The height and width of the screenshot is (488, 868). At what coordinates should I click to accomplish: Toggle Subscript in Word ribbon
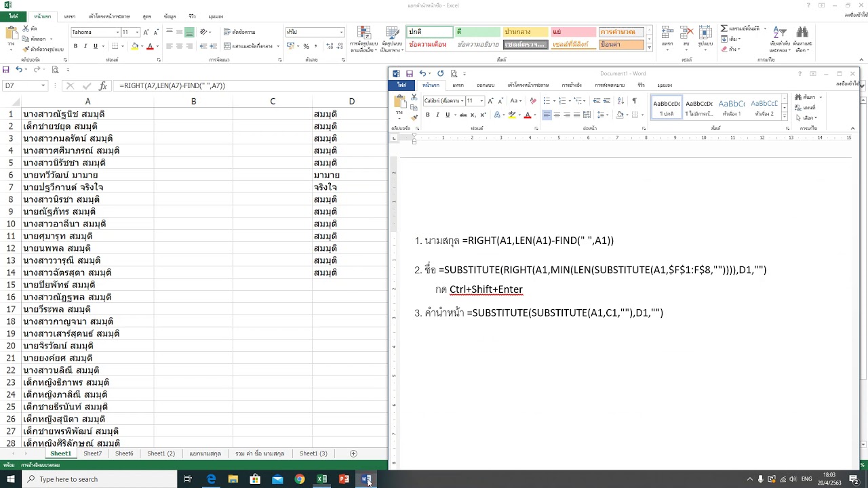pos(472,115)
